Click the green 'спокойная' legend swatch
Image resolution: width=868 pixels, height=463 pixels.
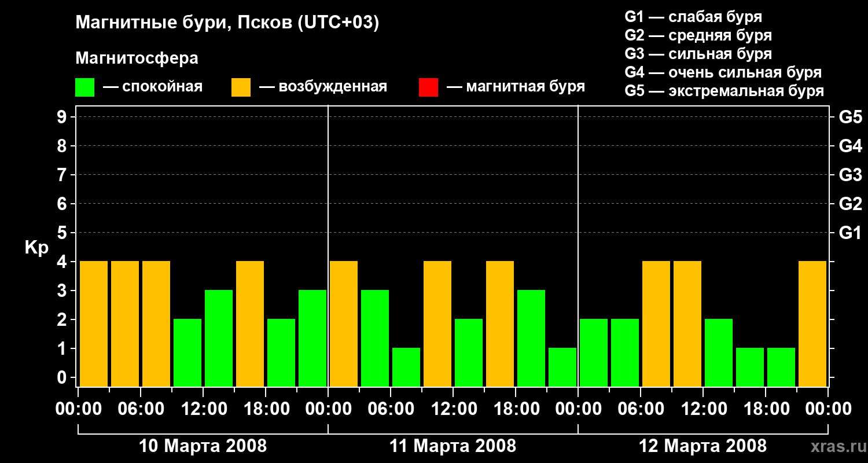click(x=84, y=87)
